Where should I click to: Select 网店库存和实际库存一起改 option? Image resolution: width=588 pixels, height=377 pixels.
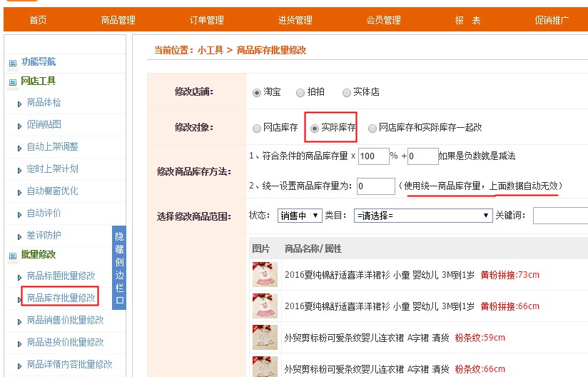click(372, 129)
